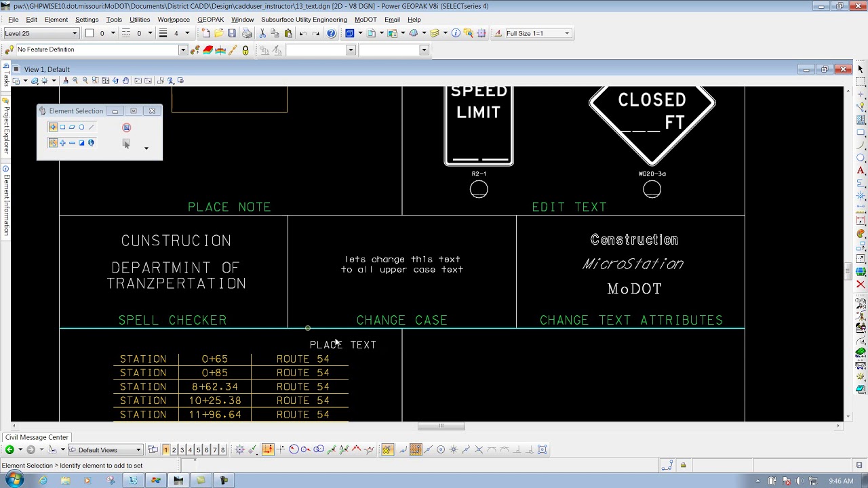The image size is (868, 488).
Task: Open the Element Information side tab
Action: click(x=6, y=201)
